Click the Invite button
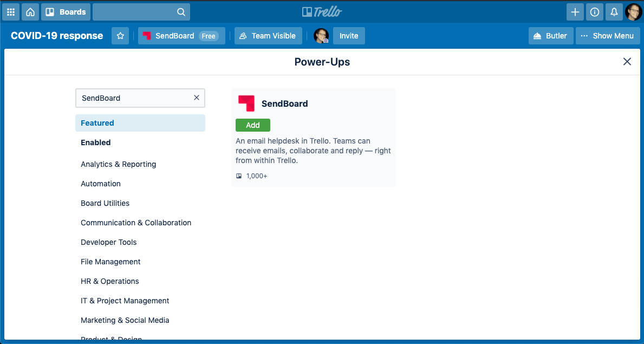Image resolution: width=644 pixels, height=344 pixels. pyautogui.click(x=349, y=36)
